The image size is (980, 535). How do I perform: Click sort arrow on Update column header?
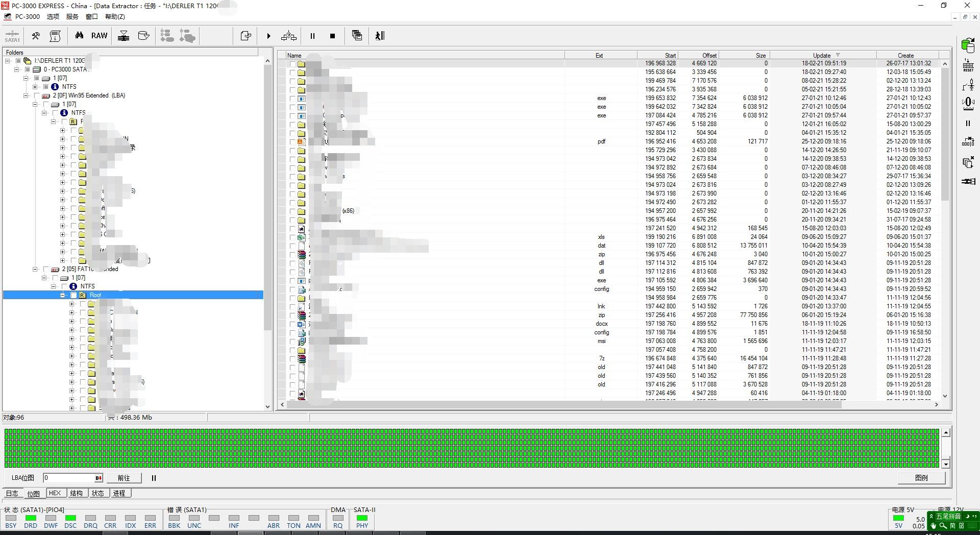pos(838,55)
